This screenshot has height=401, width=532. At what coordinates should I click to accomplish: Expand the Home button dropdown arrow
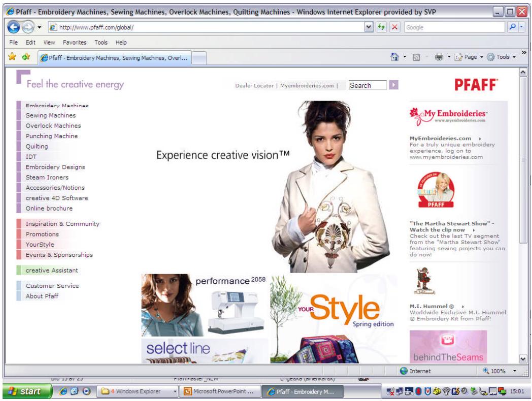pos(405,57)
